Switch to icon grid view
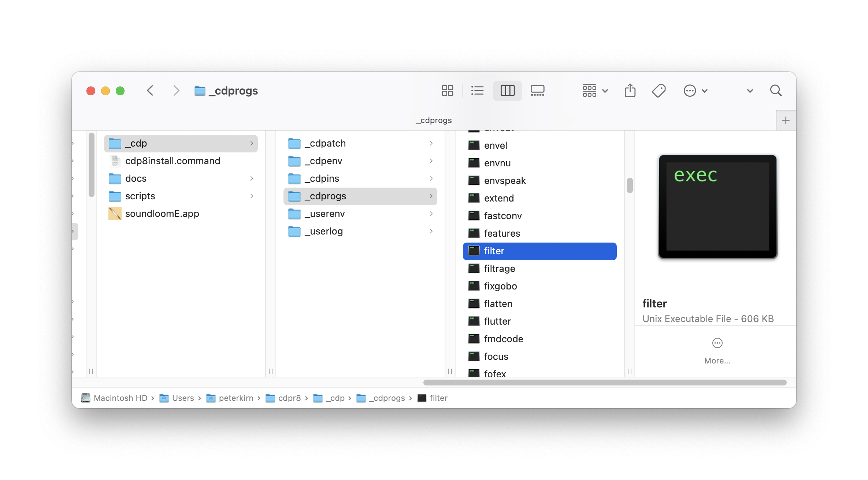The height and width of the screenshot is (480, 868). (x=447, y=91)
